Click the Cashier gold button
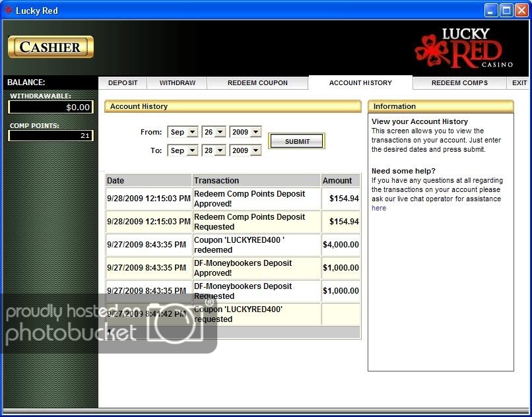Screen dimensions: 532x417 [x=51, y=47]
